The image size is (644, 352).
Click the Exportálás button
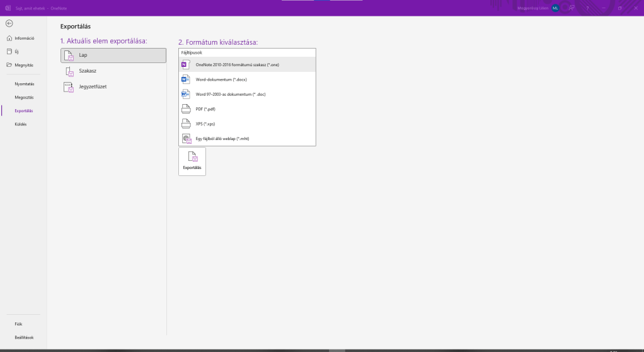coord(192,161)
